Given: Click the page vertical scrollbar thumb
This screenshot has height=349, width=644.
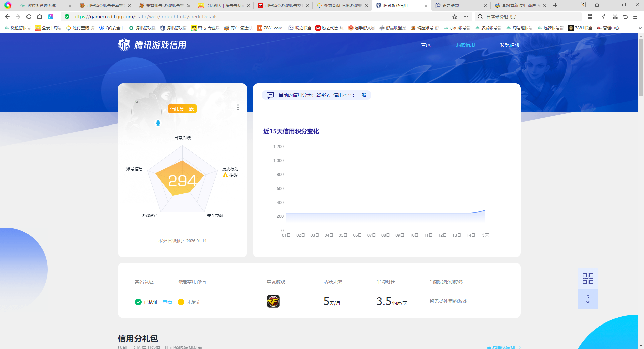Looking at the screenshot, I should (641, 67).
